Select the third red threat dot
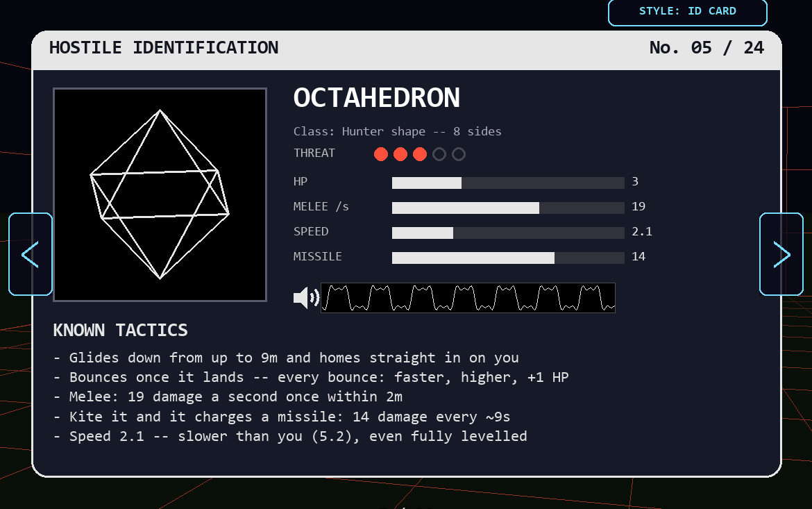The height and width of the screenshot is (509, 812). (420, 154)
